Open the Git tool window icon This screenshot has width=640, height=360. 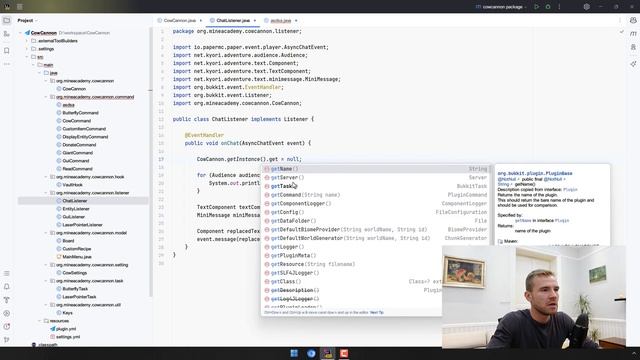(7, 340)
